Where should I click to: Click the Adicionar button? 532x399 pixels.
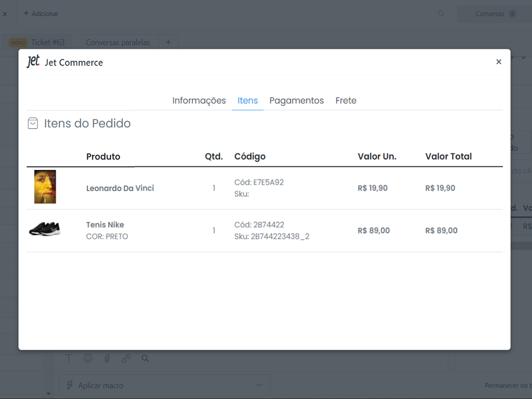[41, 14]
